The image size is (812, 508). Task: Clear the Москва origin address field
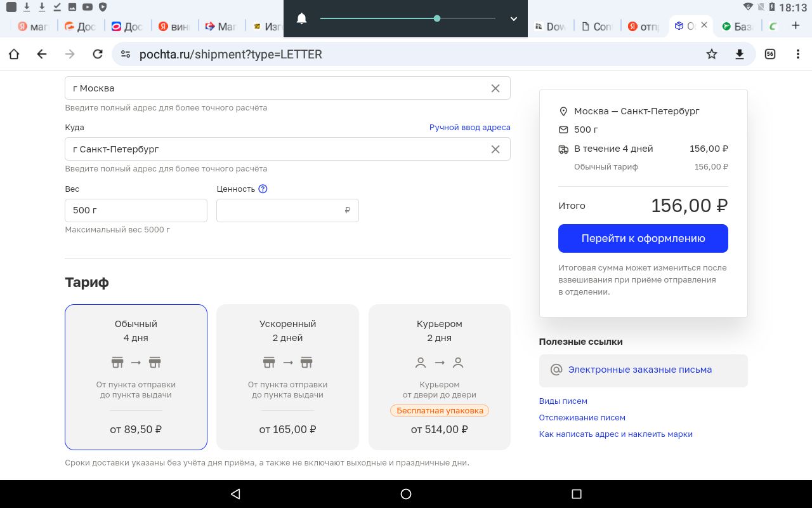[x=495, y=88]
